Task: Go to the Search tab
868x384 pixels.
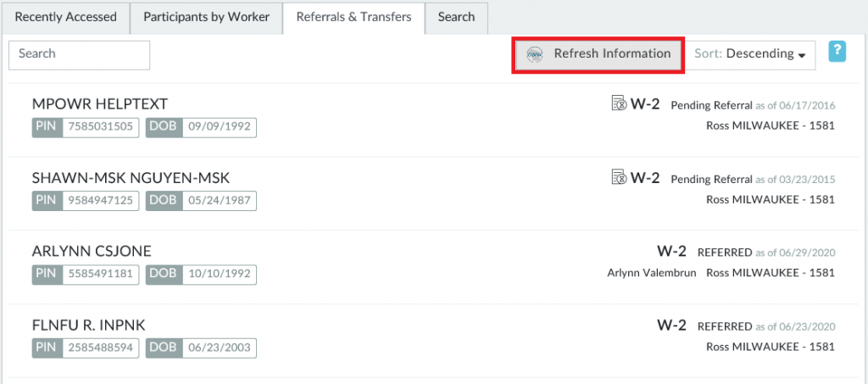Action: pos(456,17)
